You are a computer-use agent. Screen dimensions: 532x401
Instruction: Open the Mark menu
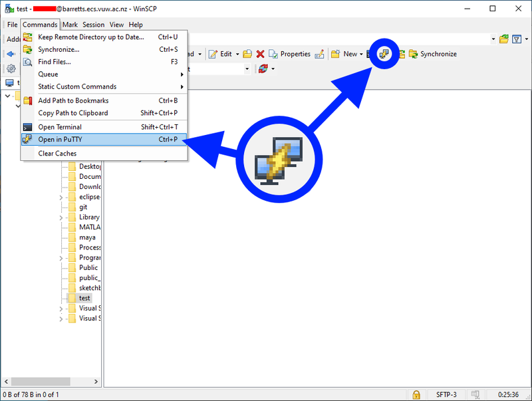pyautogui.click(x=70, y=25)
